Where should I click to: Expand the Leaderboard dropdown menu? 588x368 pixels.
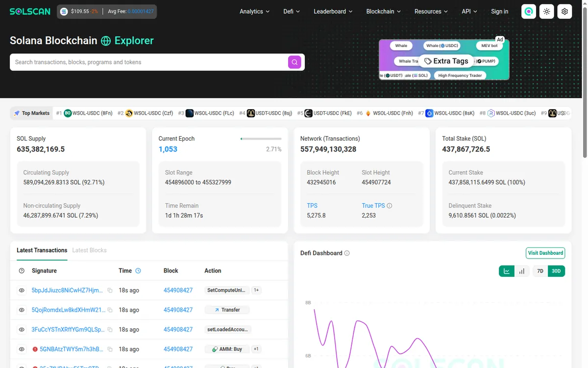[333, 11]
